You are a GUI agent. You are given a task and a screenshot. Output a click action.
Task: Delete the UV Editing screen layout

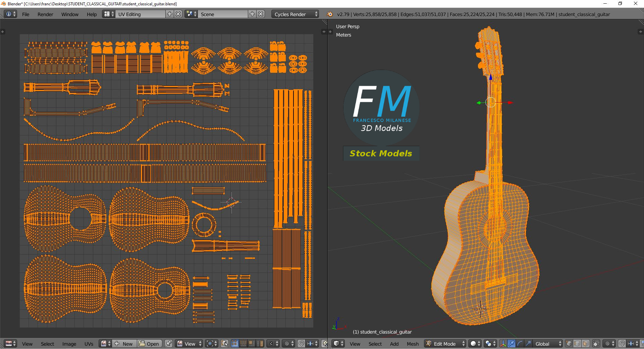pyautogui.click(x=178, y=14)
